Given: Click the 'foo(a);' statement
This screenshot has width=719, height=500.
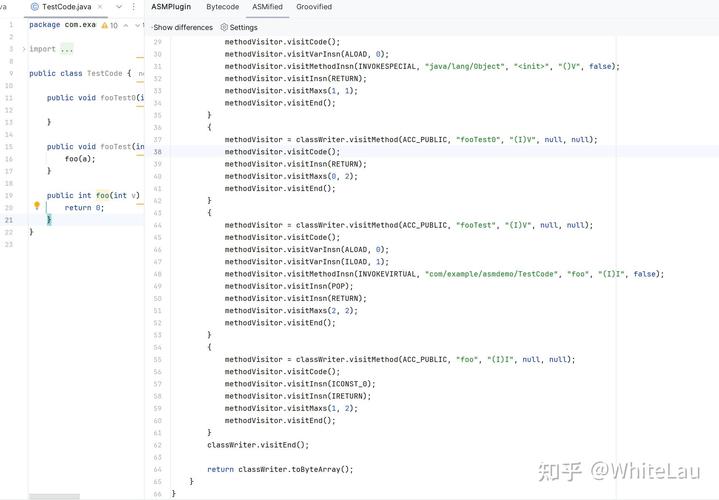Looking at the screenshot, I should point(80,159).
